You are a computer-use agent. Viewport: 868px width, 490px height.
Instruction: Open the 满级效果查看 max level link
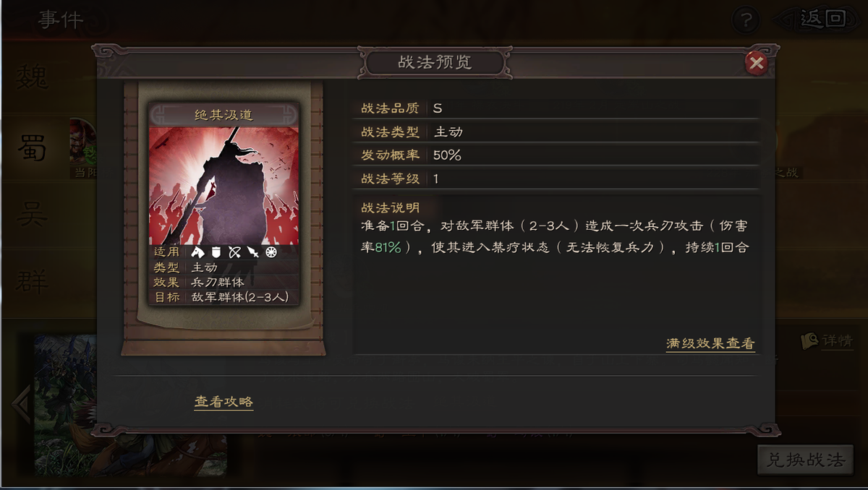tap(710, 344)
